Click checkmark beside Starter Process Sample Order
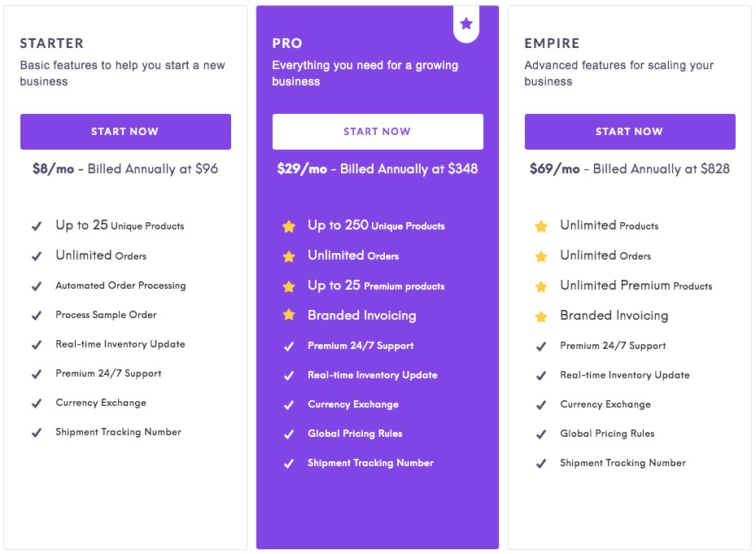The width and height of the screenshot is (756, 554). point(37,316)
